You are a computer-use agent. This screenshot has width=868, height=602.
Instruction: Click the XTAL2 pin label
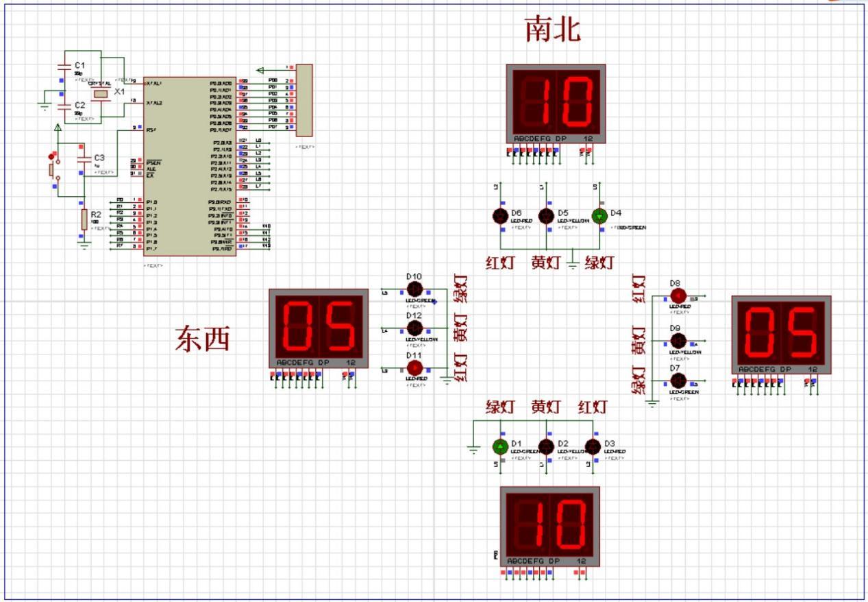coord(153,102)
